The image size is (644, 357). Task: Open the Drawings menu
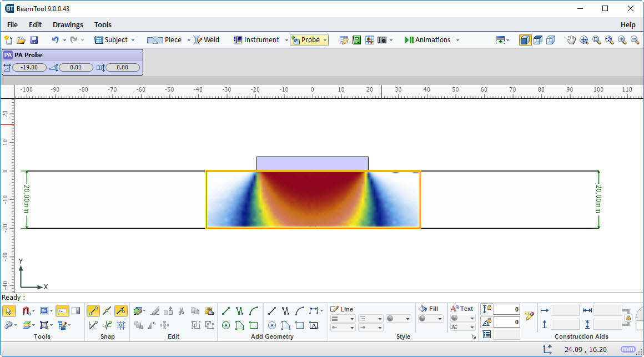click(68, 24)
